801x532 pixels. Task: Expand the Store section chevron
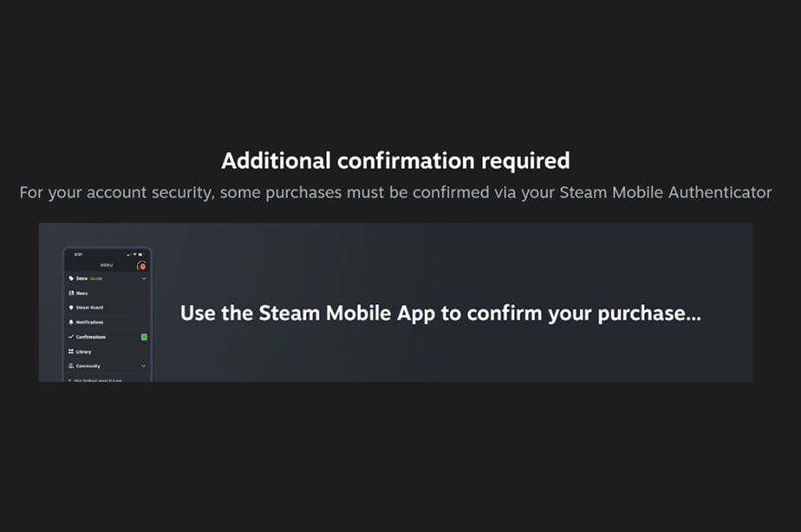144,279
